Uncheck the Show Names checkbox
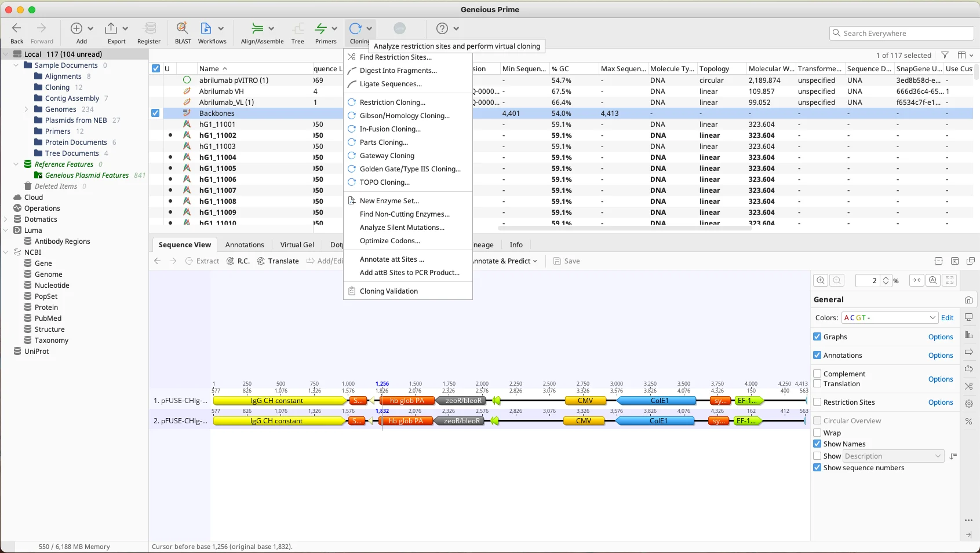Image resolution: width=980 pixels, height=553 pixels. (x=817, y=444)
